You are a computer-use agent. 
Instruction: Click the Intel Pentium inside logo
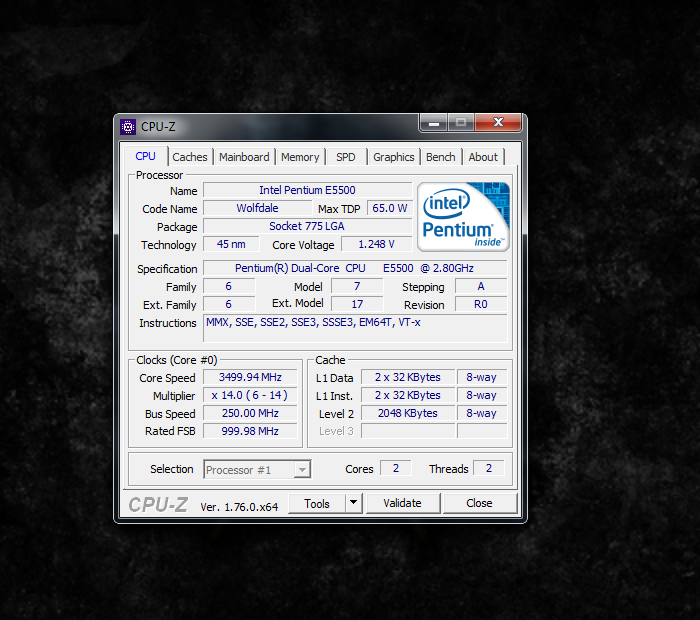pyautogui.click(x=463, y=215)
